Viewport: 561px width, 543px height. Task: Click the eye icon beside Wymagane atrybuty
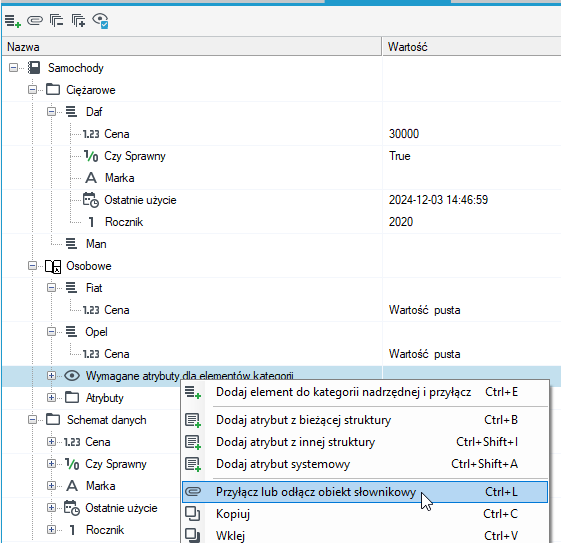click(72, 376)
